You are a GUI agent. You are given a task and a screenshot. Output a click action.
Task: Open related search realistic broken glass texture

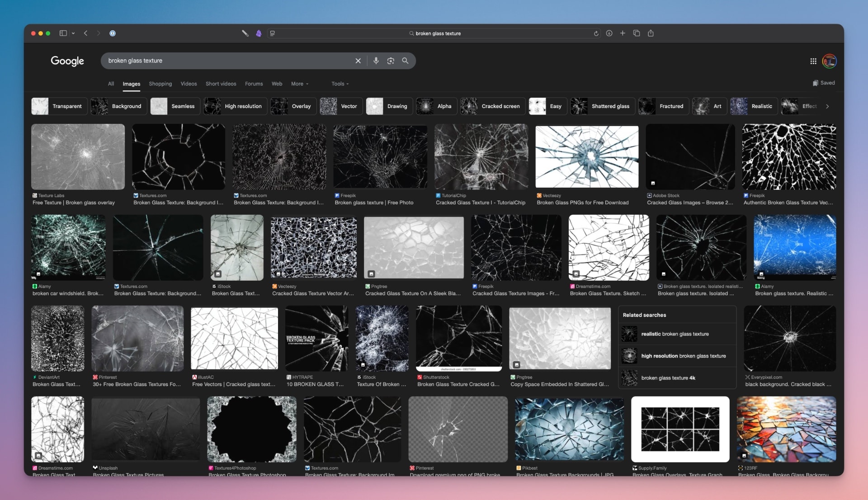675,334
